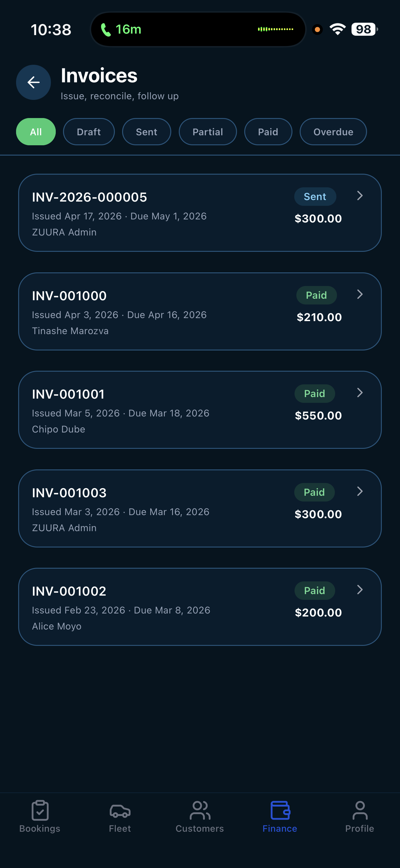Tap the Sent status badge on INV-2026-000005
Image resolution: width=400 pixels, height=868 pixels.
(315, 197)
